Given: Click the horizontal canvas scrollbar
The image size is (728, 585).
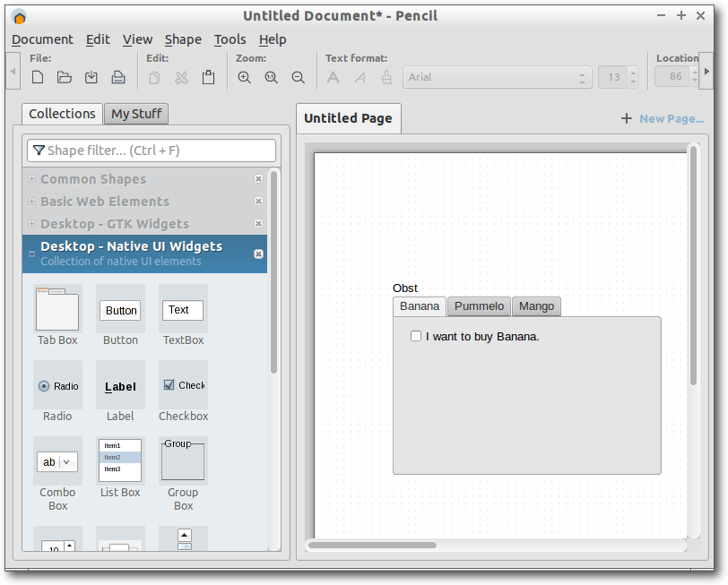Looking at the screenshot, I should pyautogui.click(x=371, y=545).
